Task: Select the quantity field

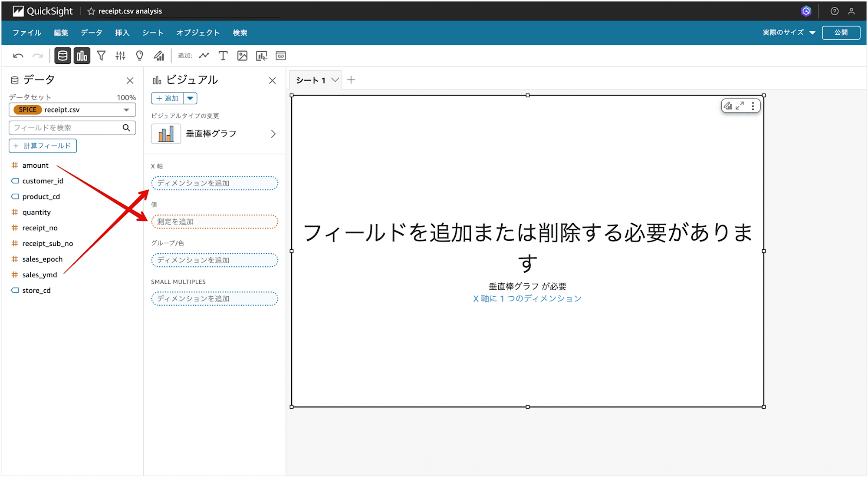Action: 36,212
